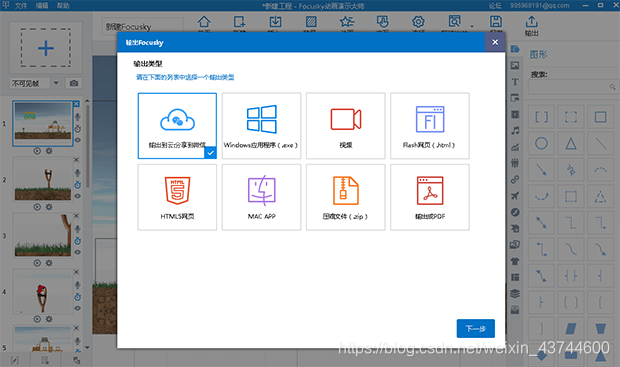Image resolution: width=620 pixels, height=367 pixels.
Task: Click the home toolbar icon
Action: (204, 23)
